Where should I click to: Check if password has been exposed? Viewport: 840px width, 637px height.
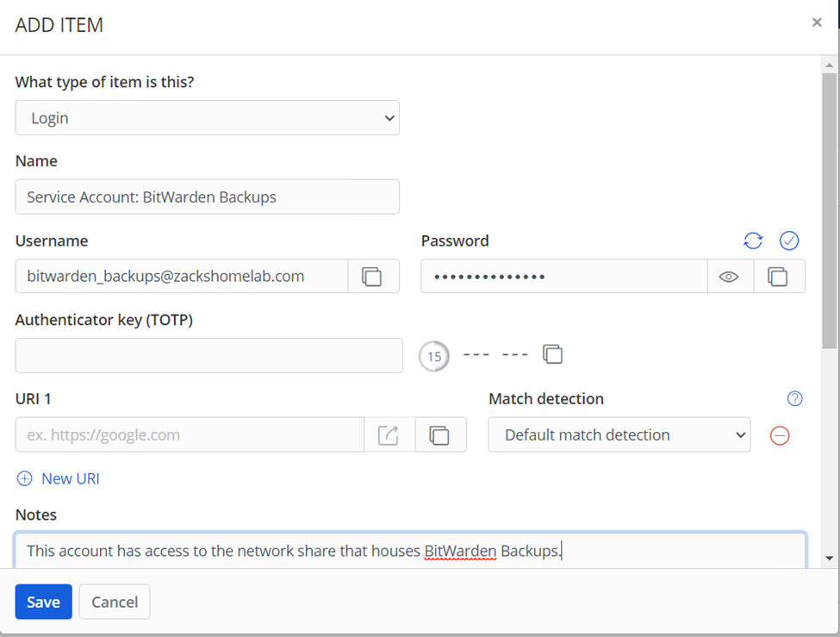[x=789, y=241]
